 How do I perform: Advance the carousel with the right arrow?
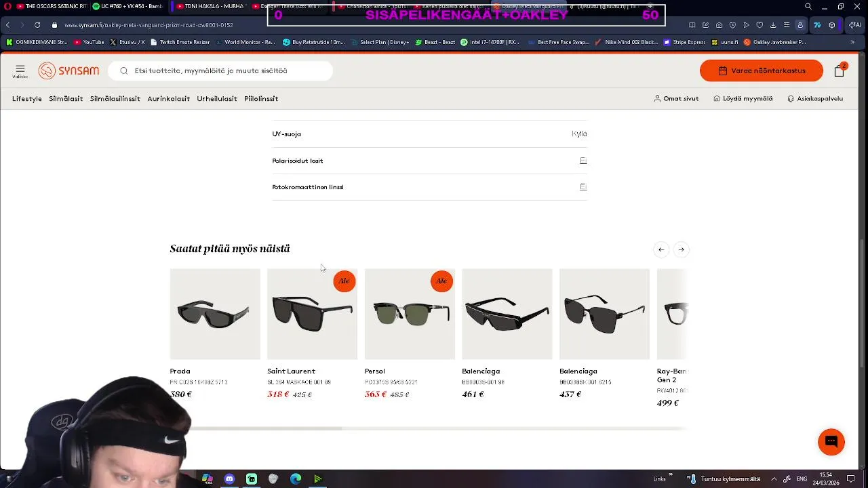pos(681,249)
